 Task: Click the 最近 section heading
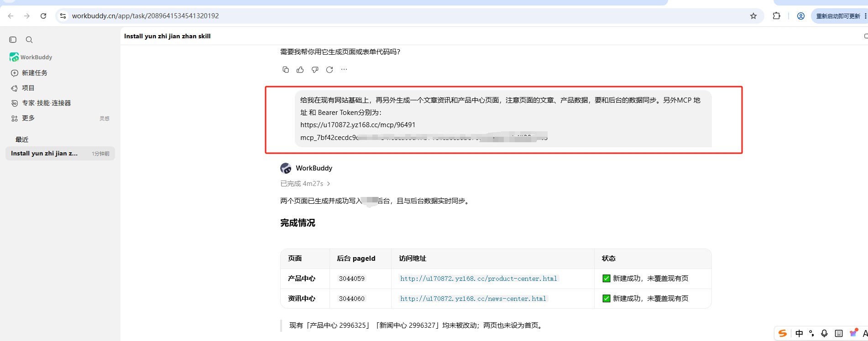(22, 139)
